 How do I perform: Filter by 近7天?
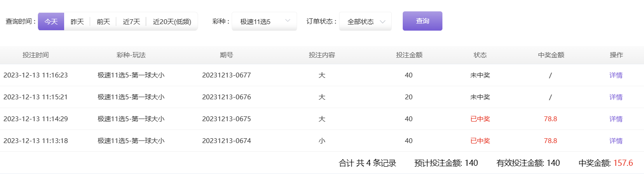131,21
